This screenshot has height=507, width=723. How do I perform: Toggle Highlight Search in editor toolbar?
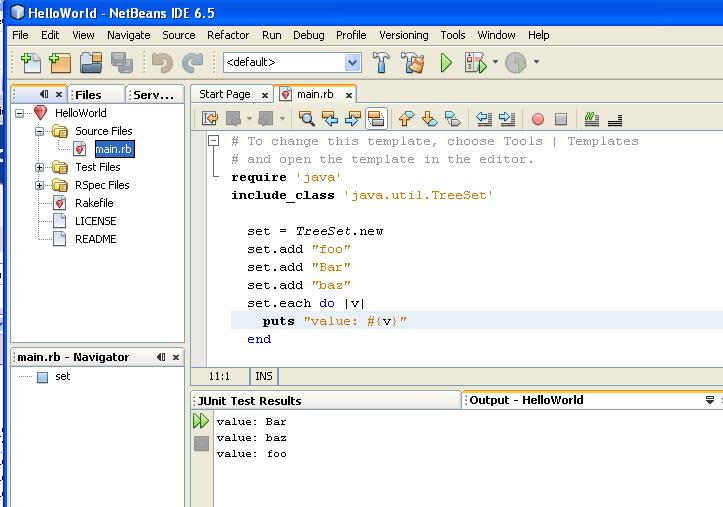click(376, 119)
